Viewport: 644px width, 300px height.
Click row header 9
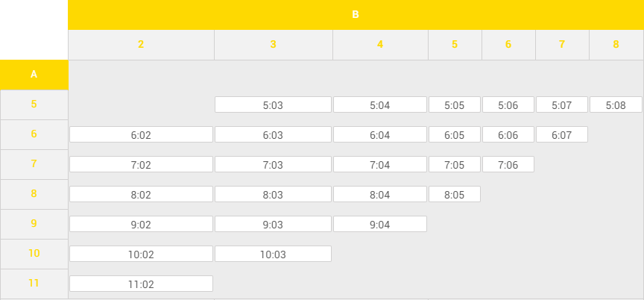[x=34, y=224]
